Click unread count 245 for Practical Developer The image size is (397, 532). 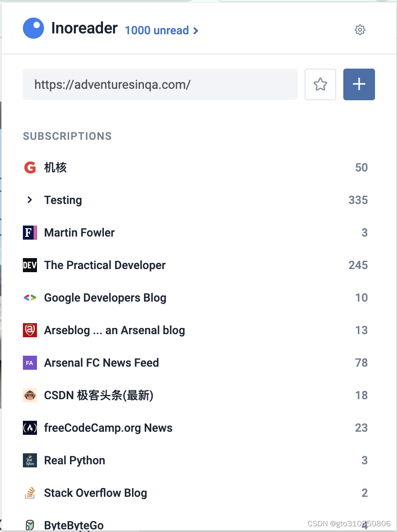click(x=358, y=265)
